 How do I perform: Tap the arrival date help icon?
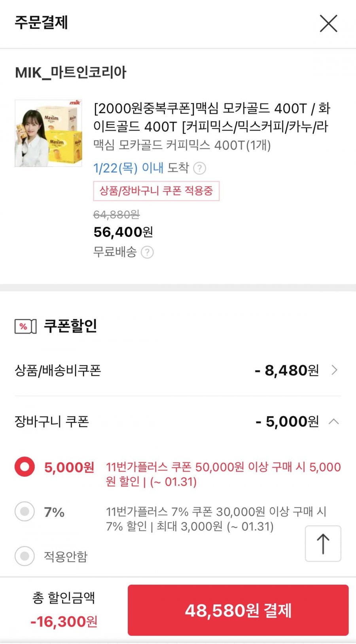click(x=200, y=169)
